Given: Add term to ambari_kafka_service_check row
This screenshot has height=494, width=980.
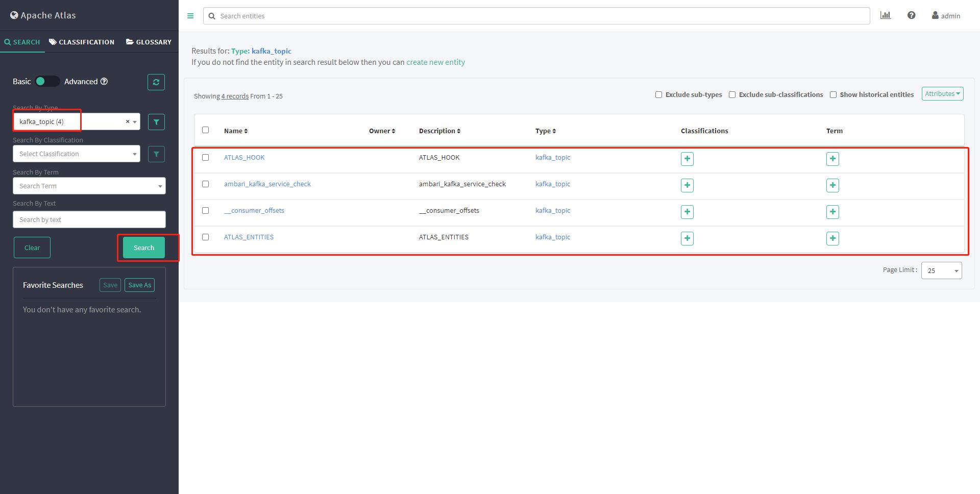Looking at the screenshot, I should tap(832, 185).
